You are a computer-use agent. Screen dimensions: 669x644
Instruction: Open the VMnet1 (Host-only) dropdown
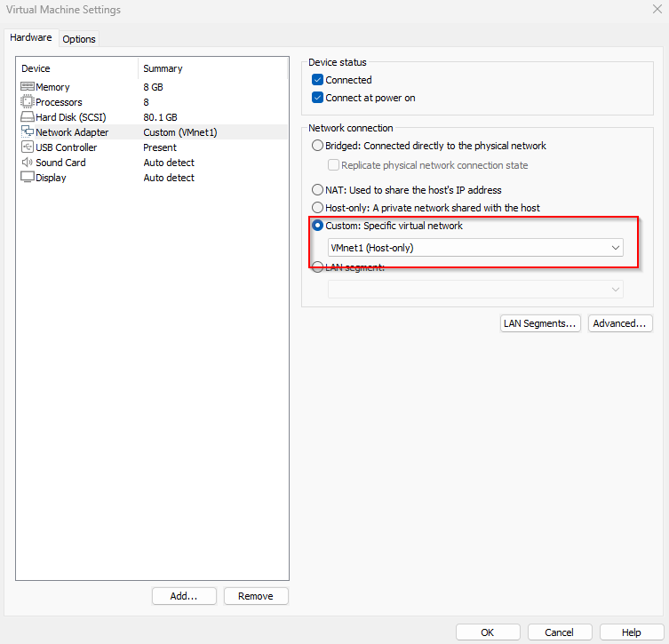[x=475, y=248]
